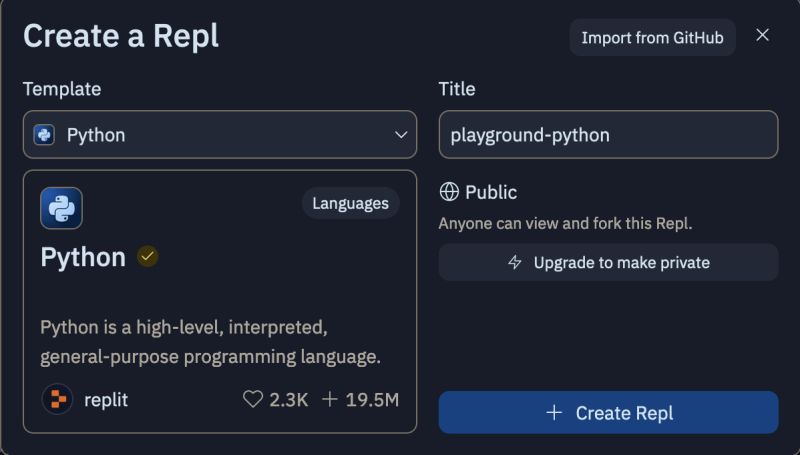
Task: Click Upgrade to make private
Action: point(608,262)
